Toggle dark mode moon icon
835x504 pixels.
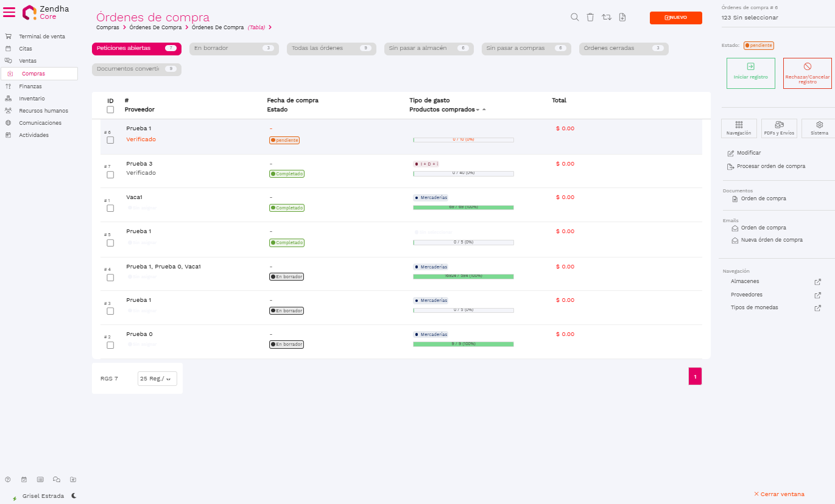74,495
